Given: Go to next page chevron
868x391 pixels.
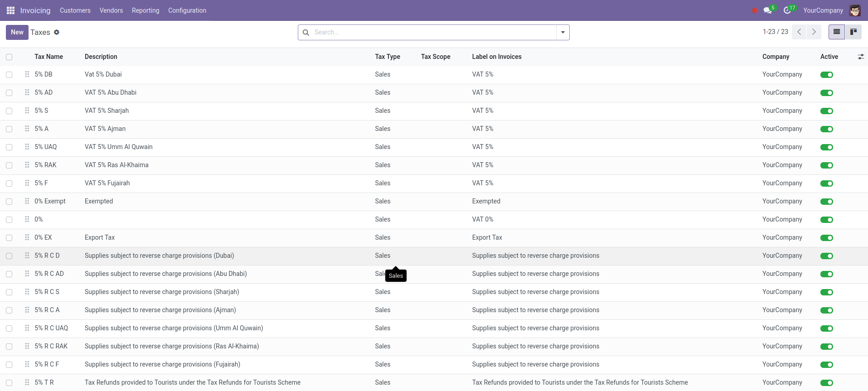Looking at the screenshot, I should tap(814, 32).
